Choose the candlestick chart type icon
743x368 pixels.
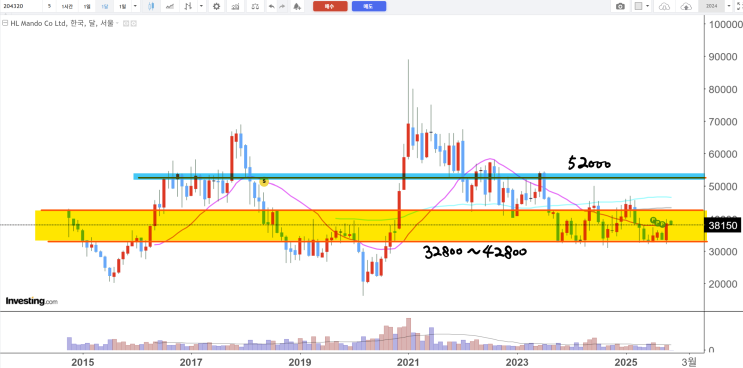pyautogui.click(x=151, y=6)
